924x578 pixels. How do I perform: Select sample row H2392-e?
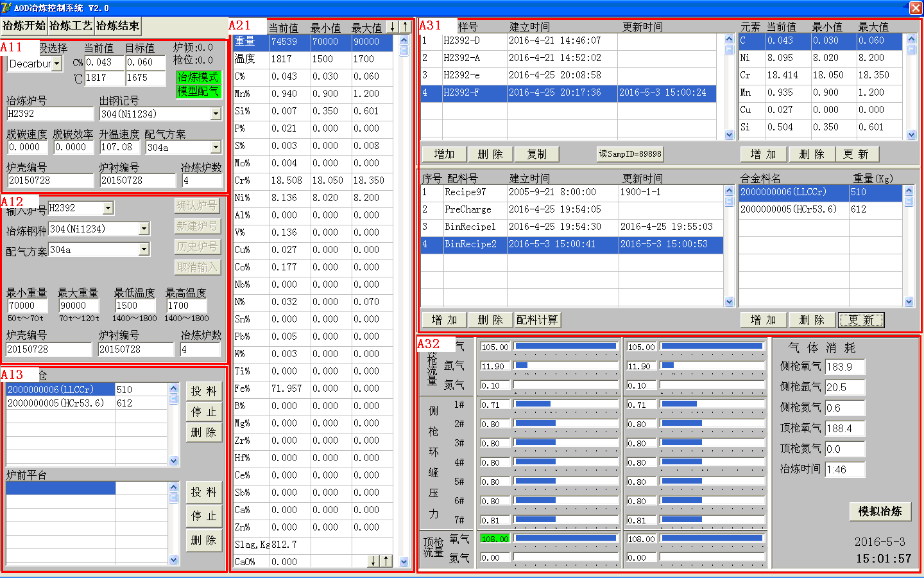569,75
